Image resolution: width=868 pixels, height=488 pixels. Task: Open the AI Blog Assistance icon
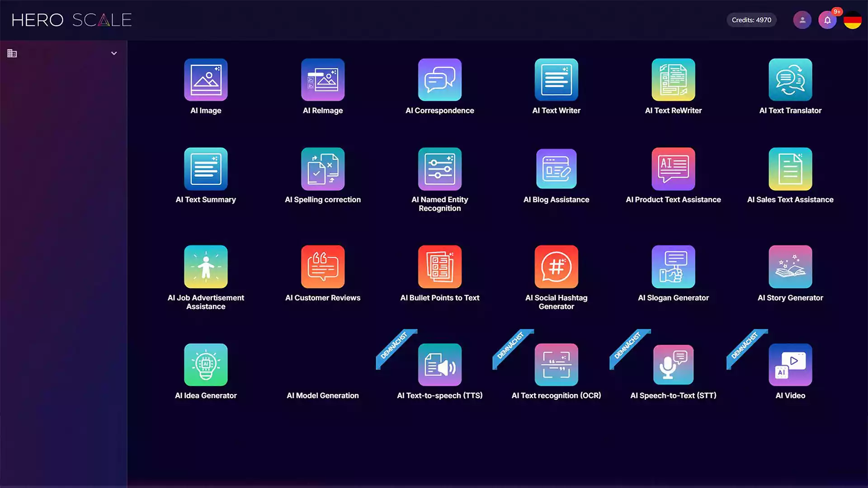tap(557, 169)
